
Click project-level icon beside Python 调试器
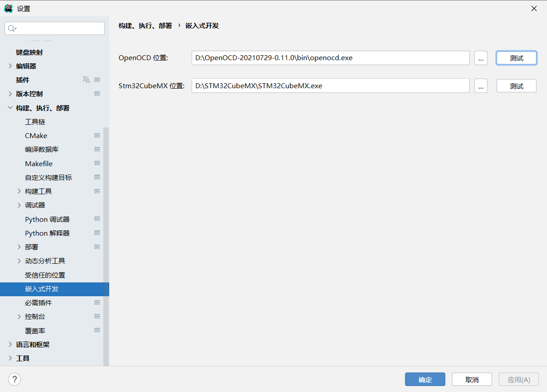click(97, 219)
